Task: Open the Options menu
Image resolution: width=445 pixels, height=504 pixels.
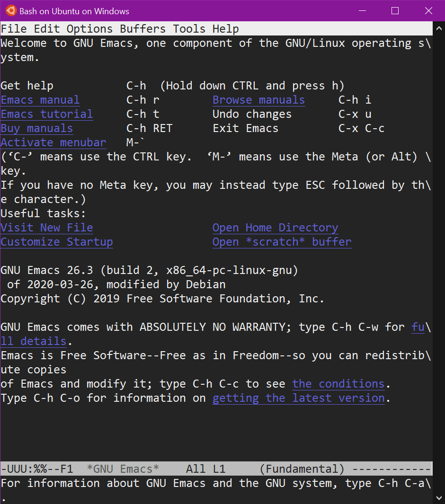Action: pos(89,29)
